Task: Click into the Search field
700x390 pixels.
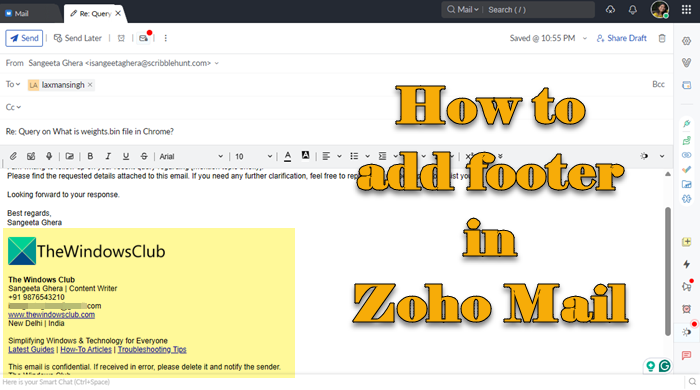Action: click(x=539, y=9)
